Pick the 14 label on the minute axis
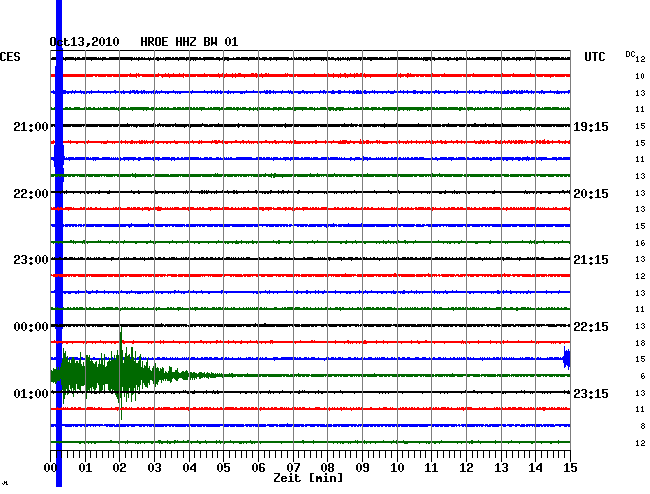 pyautogui.click(x=536, y=468)
